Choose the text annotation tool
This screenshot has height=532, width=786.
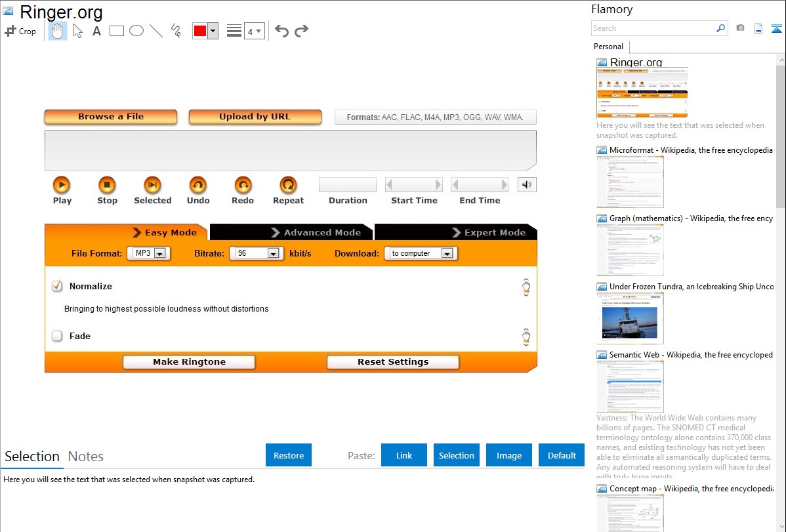96,31
